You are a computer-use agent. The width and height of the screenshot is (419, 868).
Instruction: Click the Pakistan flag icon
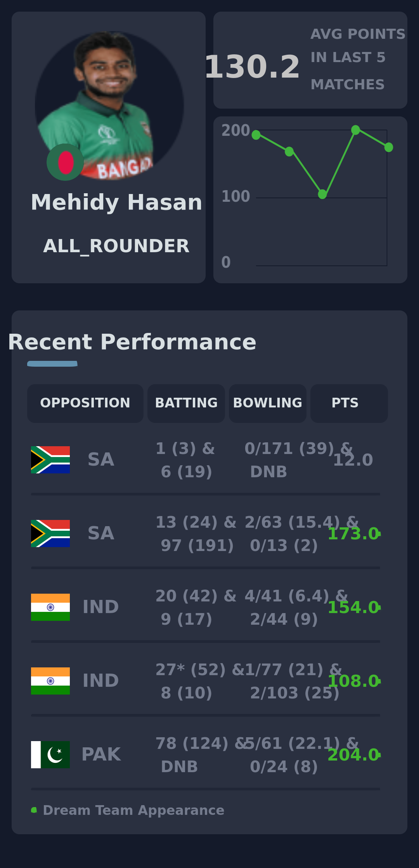coord(50,755)
